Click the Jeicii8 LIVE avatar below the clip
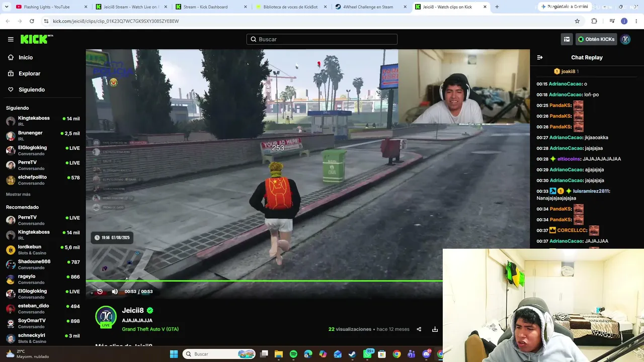 [x=106, y=317]
